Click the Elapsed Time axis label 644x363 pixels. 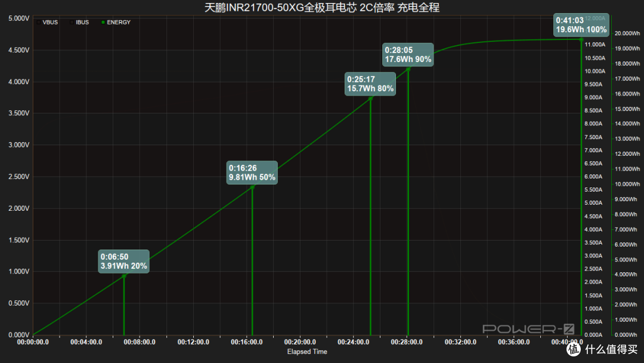coord(307,352)
